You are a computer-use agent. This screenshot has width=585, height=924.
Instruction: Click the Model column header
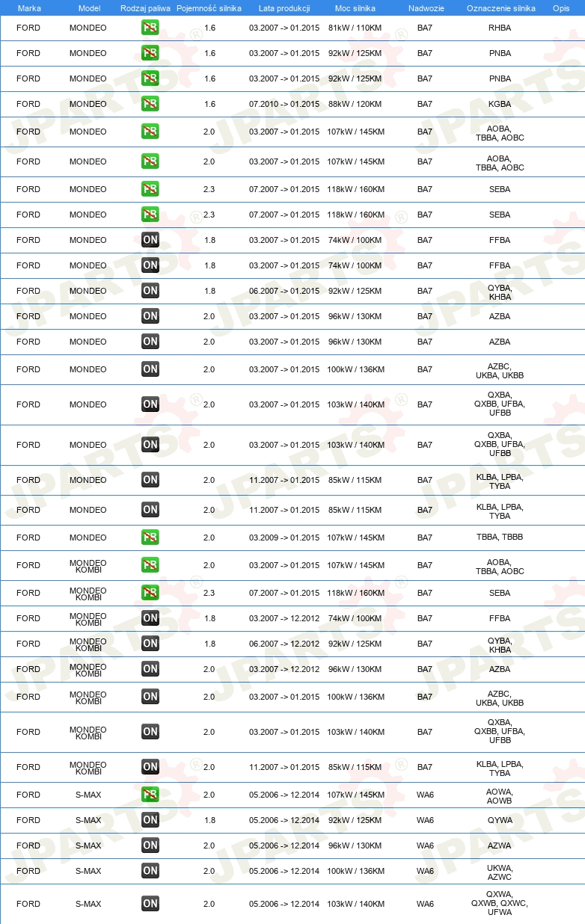89,7
